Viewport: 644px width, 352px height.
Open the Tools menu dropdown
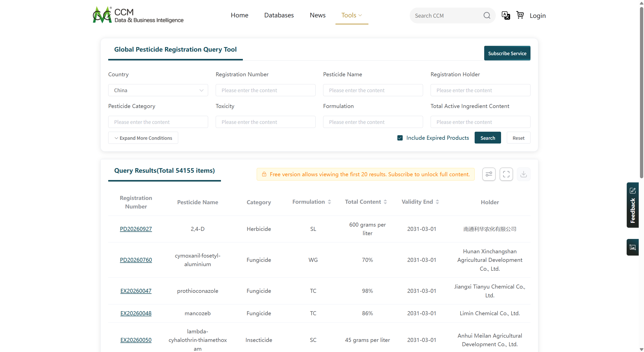pos(352,15)
